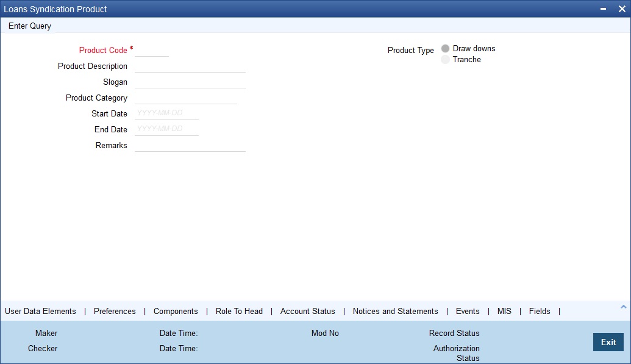Click the Remarks input field
This screenshot has width=631, height=364.
(190, 145)
